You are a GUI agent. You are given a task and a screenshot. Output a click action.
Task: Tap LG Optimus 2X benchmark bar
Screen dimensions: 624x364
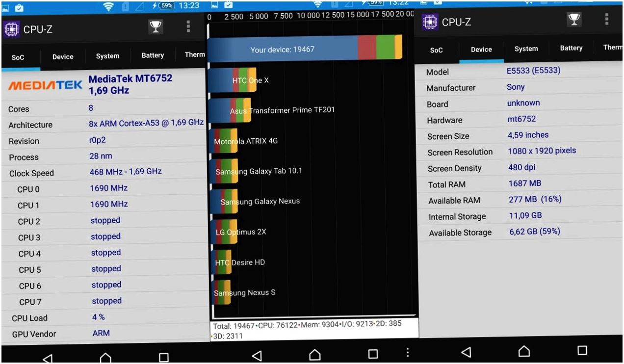pyautogui.click(x=223, y=232)
